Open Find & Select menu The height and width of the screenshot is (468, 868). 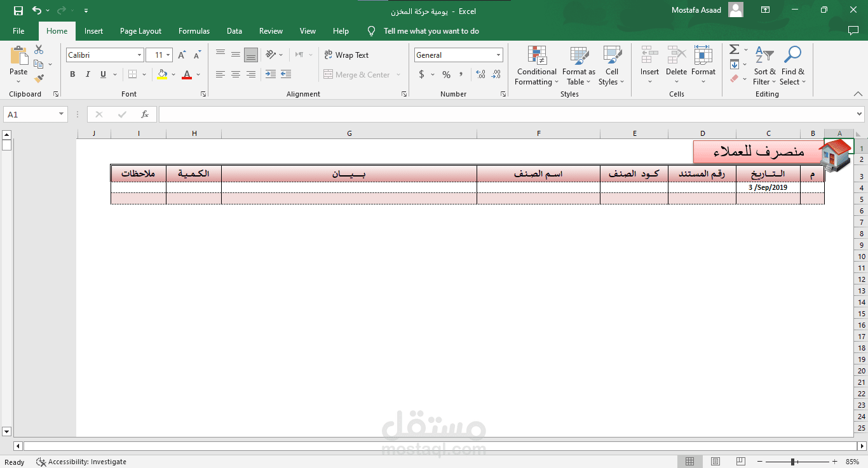pyautogui.click(x=792, y=65)
